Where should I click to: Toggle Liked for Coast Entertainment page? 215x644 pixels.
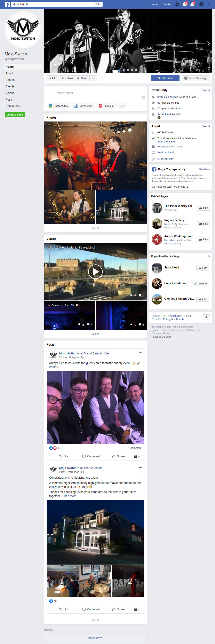coord(200,283)
